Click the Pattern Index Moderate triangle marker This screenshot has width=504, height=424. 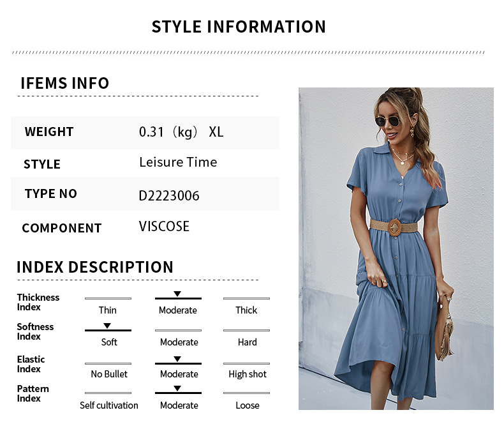(x=177, y=388)
